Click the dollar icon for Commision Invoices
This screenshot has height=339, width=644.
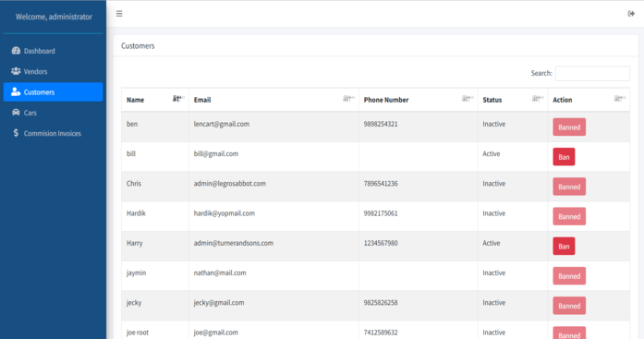coord(16,133)
